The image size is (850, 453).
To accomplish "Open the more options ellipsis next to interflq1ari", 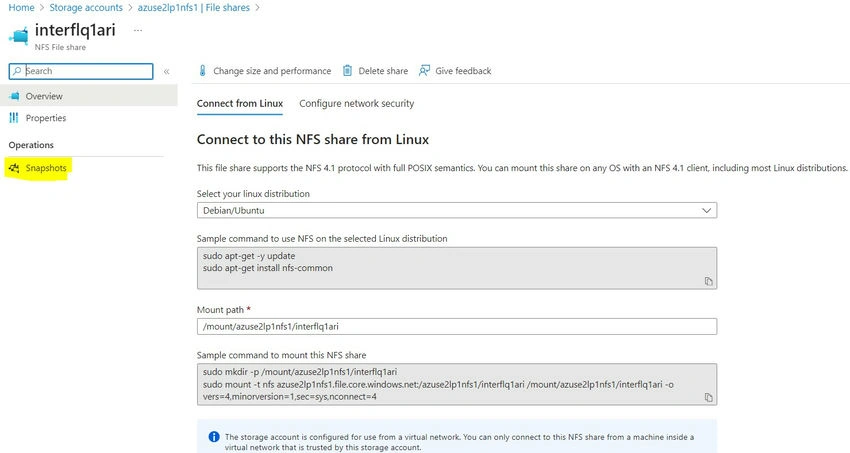I will [x=138, y=30].
